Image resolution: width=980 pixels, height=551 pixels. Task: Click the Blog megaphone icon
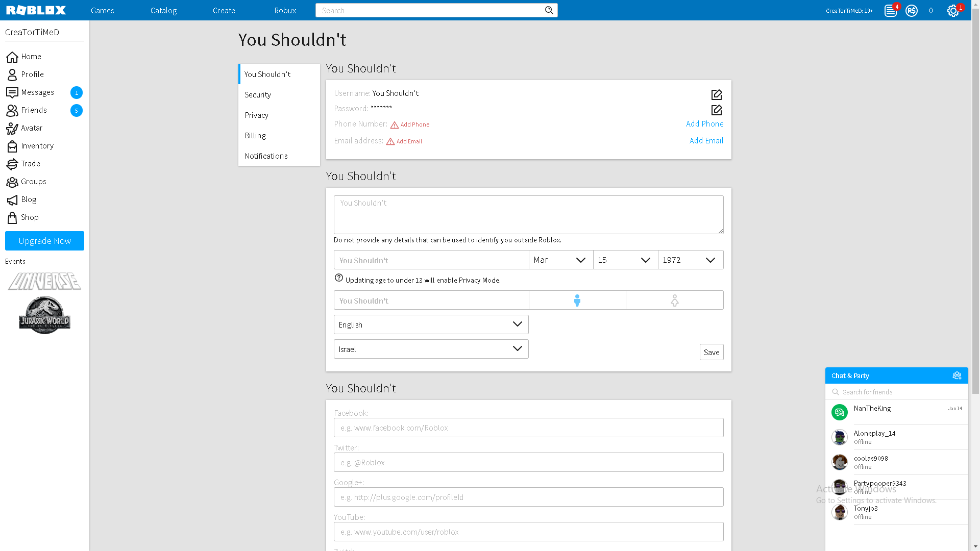click(x=12, y=199)
